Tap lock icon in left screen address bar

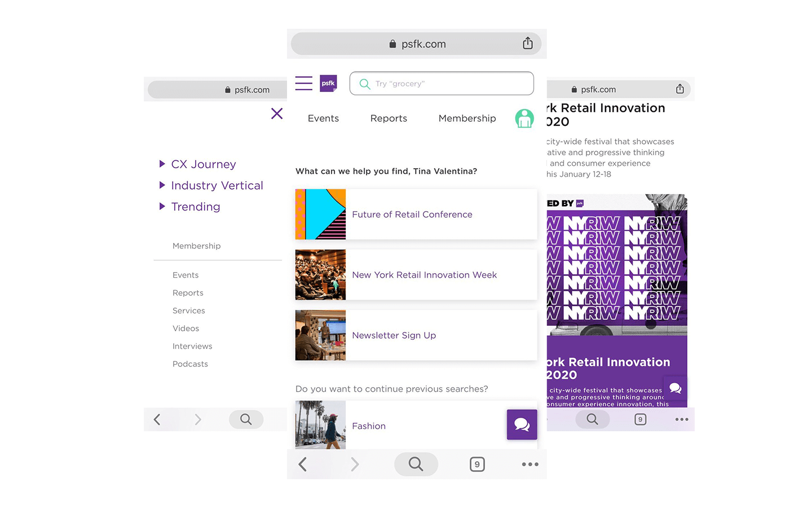click(228, 90)
